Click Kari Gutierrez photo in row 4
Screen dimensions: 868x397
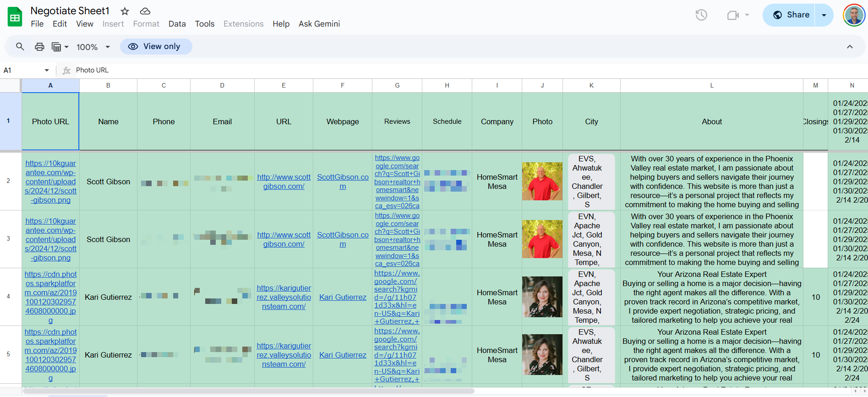542,297
